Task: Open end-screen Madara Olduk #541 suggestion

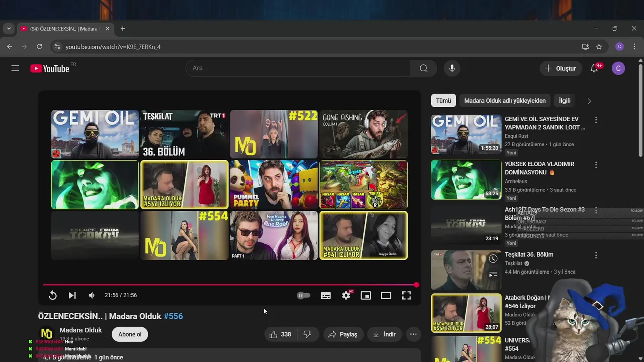Action: point(364,235)
